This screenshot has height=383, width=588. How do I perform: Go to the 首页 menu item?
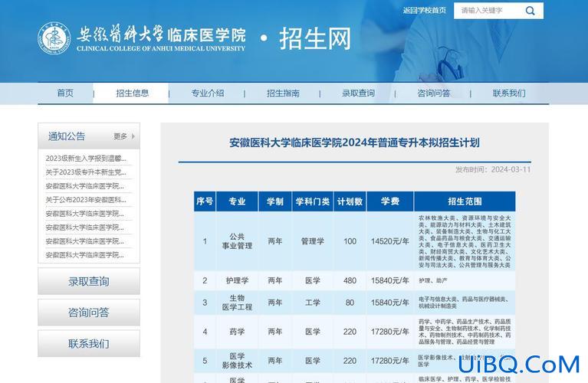coord(65,93)
